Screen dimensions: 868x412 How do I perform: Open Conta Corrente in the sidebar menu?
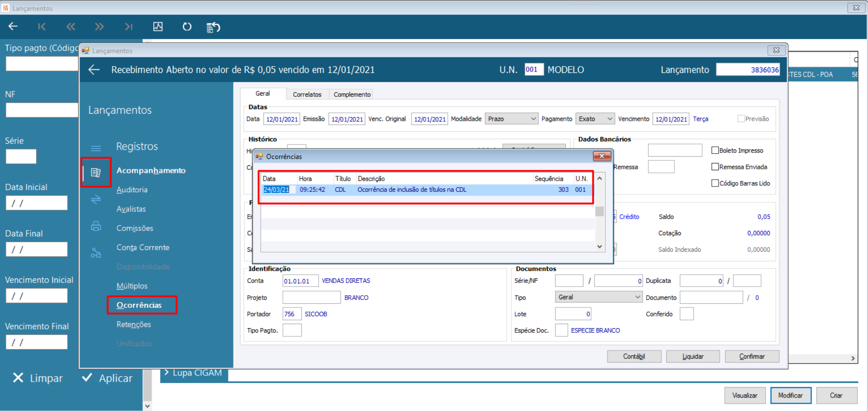click(143, 248)
